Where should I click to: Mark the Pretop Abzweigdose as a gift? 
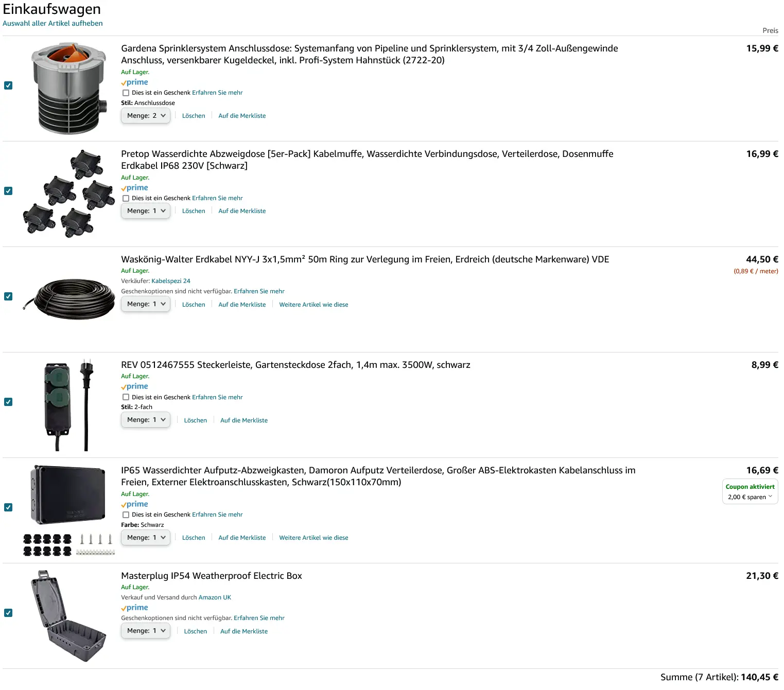click(126, 198)
